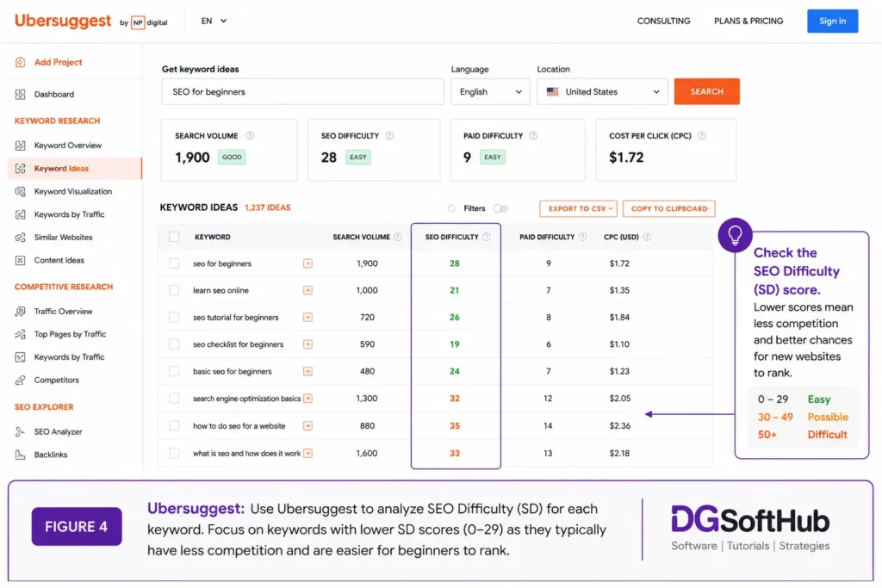
Task: Click the '$2.36' CPC cell
Action: click(x=620, y=425)
